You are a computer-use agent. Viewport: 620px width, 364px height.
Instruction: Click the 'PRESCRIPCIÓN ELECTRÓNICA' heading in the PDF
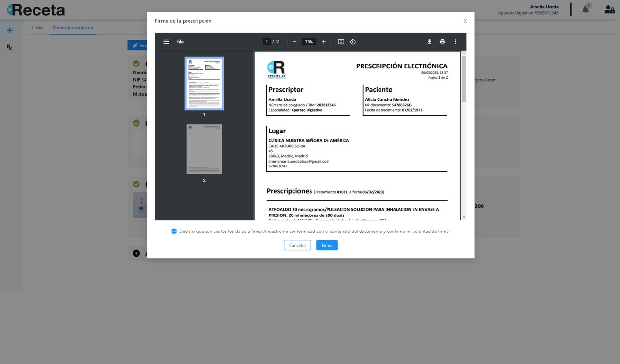402,66
